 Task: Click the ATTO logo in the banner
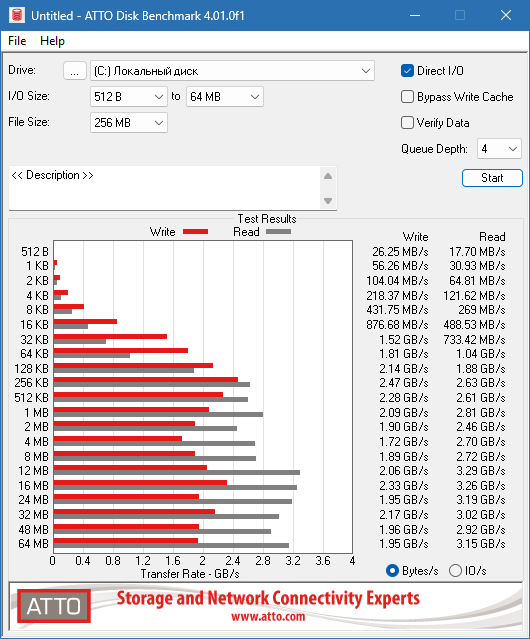54,606
